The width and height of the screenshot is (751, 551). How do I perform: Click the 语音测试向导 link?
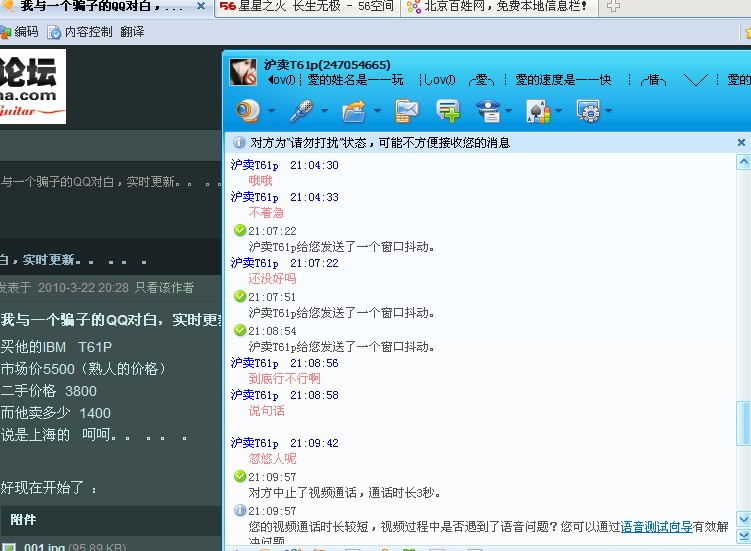coord(656,527)
